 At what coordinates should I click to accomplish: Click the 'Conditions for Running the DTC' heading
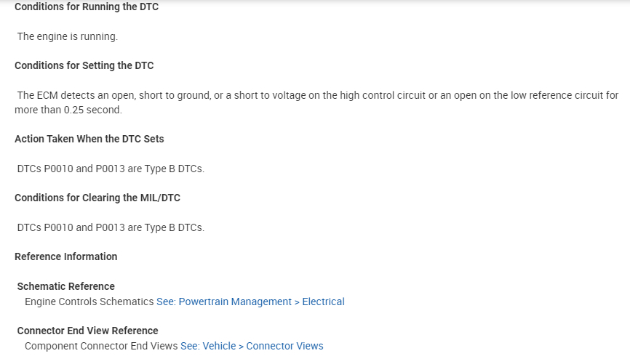pyautogui.click(x=87, y=7)
